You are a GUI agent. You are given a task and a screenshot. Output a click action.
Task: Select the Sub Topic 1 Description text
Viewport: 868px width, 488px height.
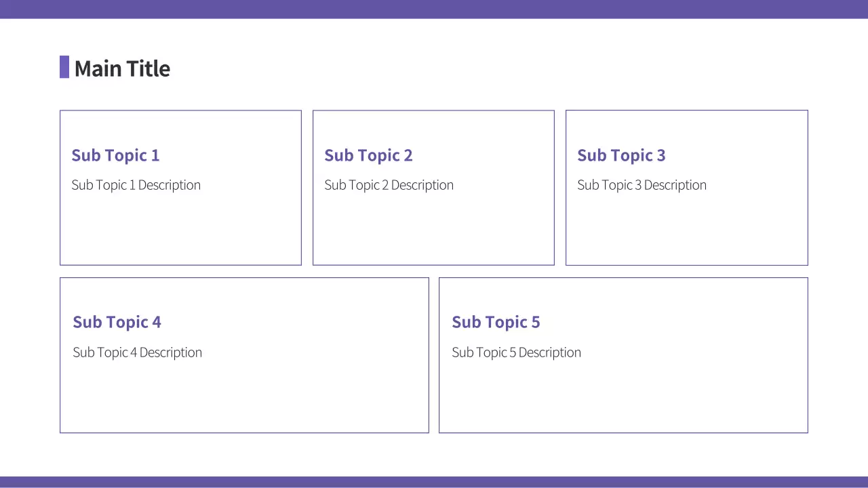136,185
